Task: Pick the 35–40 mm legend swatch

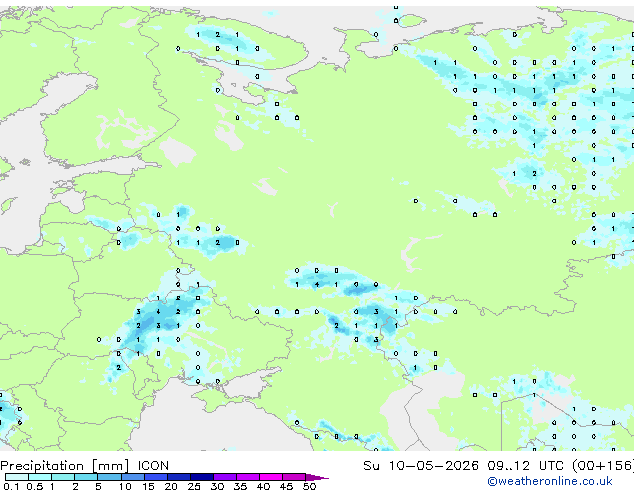Action: tap(247, 477)
